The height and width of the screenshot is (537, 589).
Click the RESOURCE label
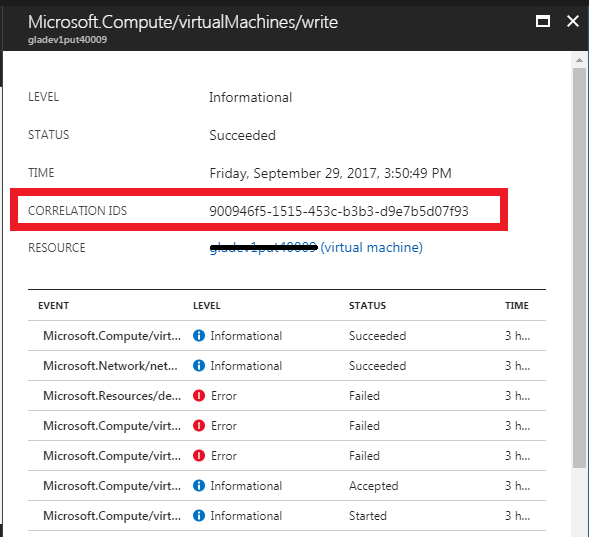pyautogui.click(x=57, y=248)
